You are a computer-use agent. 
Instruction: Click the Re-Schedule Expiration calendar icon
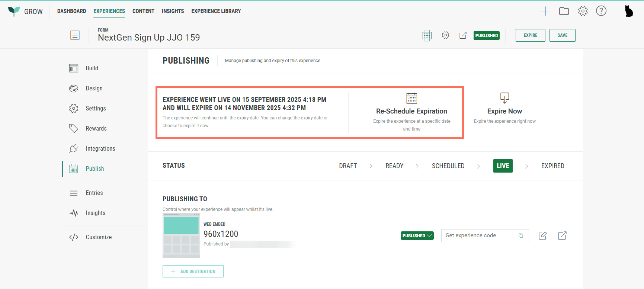tap(411, 98)
